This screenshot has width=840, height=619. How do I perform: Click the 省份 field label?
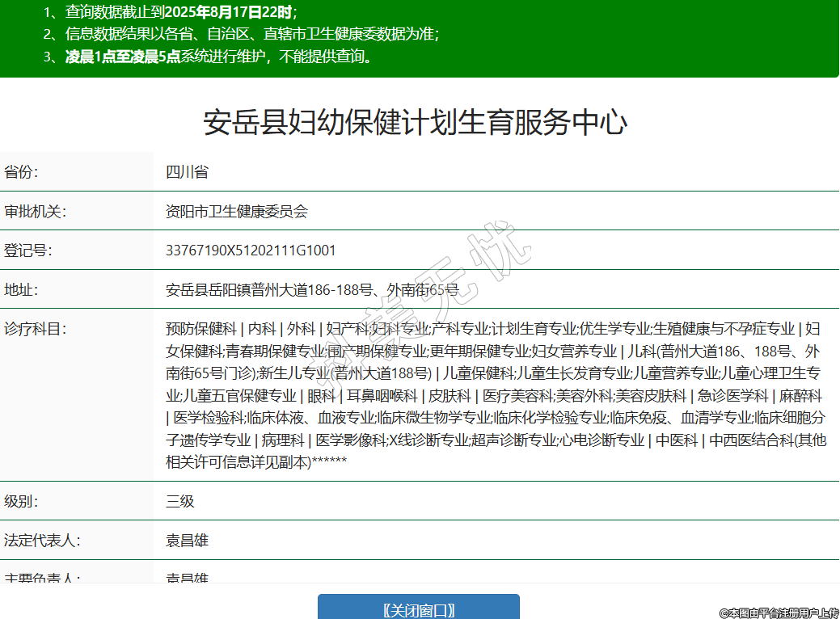pyautogui.click(x=22, y=172)
